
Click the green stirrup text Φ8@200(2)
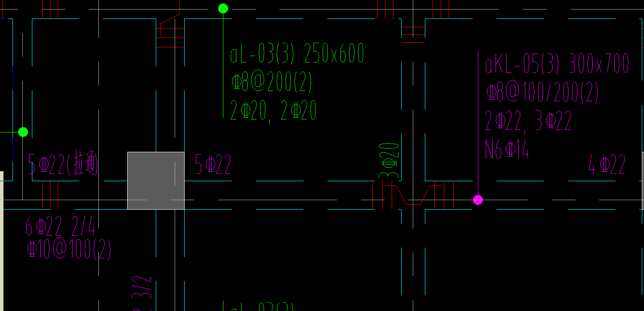point(272,82)
